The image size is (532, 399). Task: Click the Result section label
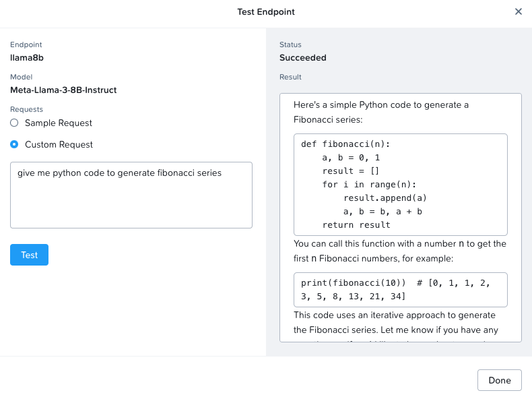[x=290, y=77]
